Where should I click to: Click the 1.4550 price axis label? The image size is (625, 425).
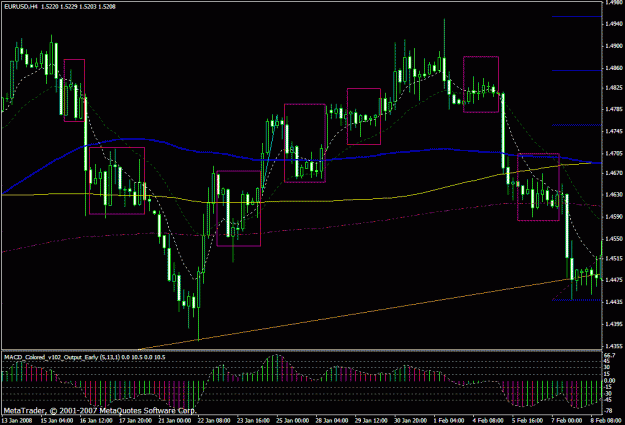[614, 238]
